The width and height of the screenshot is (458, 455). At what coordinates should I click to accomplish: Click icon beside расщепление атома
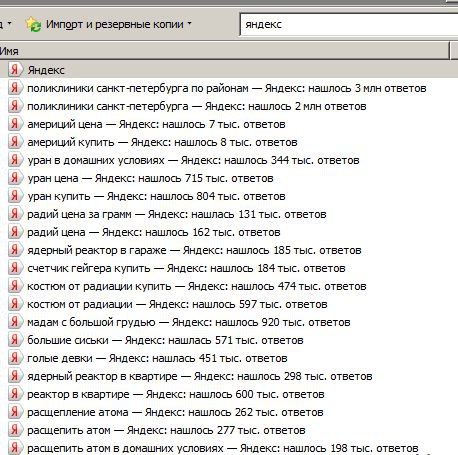point(15,412)
